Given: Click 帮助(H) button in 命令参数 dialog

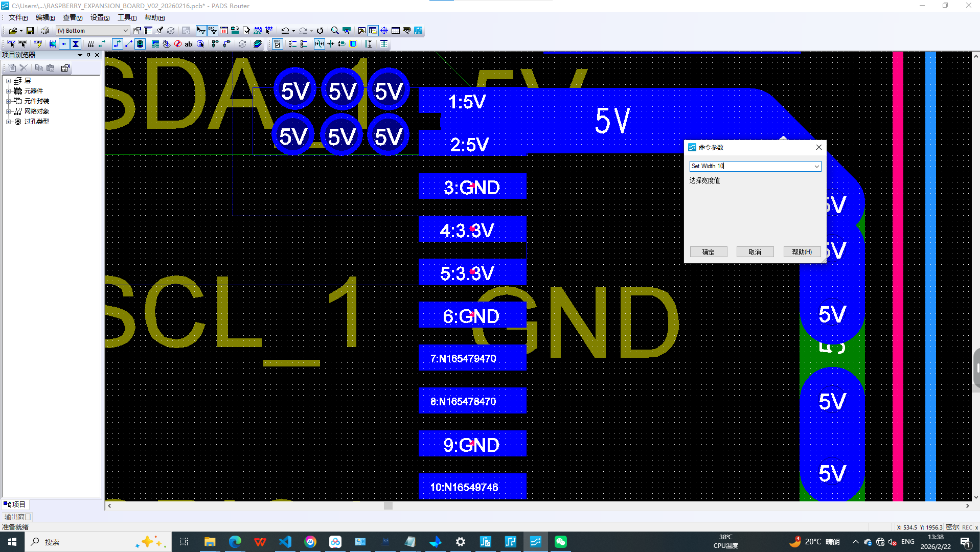Looking at the screenshot, I should (802, 252).
